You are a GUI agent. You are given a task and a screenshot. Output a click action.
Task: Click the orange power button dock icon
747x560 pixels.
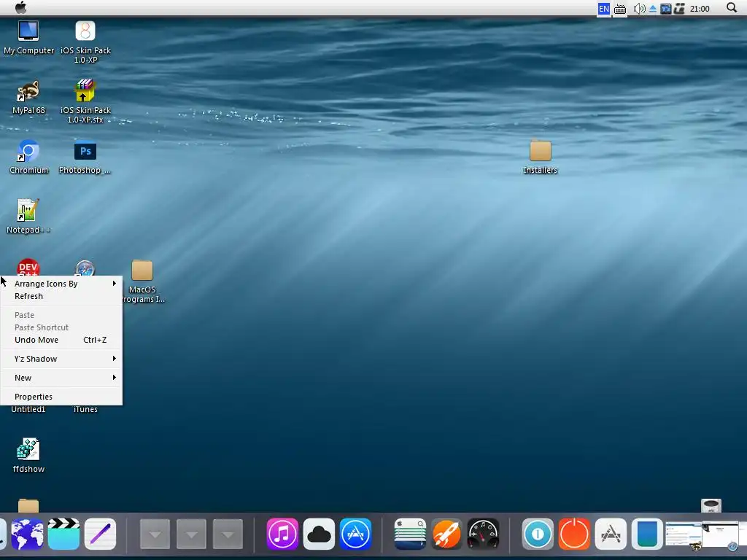click(574, 534)
